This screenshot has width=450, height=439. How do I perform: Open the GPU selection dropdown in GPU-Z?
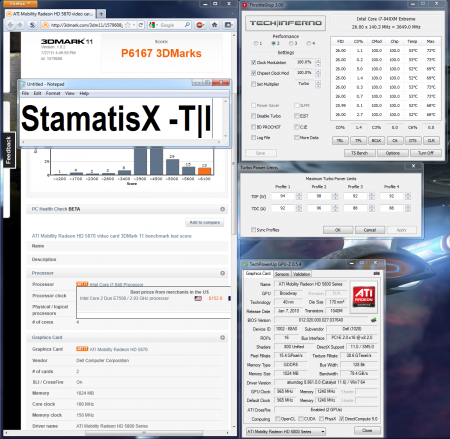click(286, 431)
